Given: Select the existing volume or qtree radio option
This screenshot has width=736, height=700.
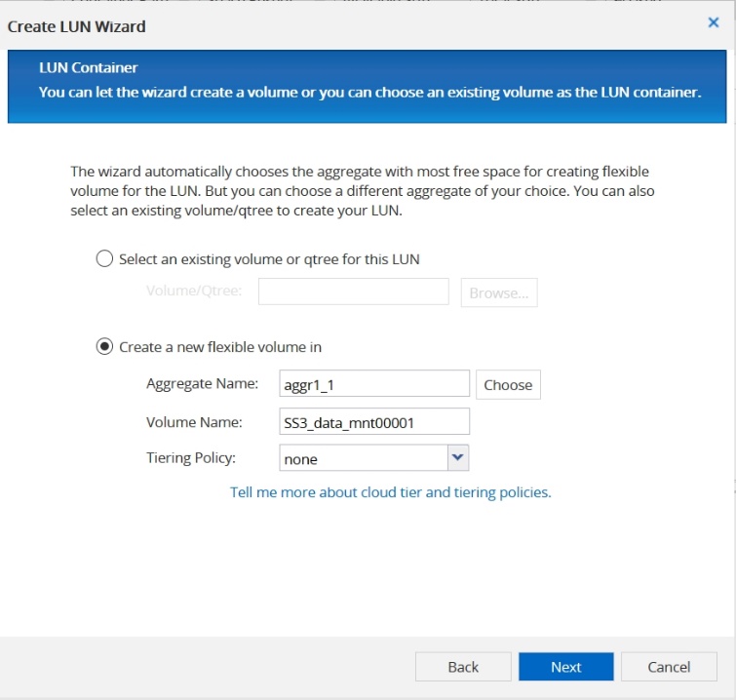Looking at the screenshot, I should point(104,259).
